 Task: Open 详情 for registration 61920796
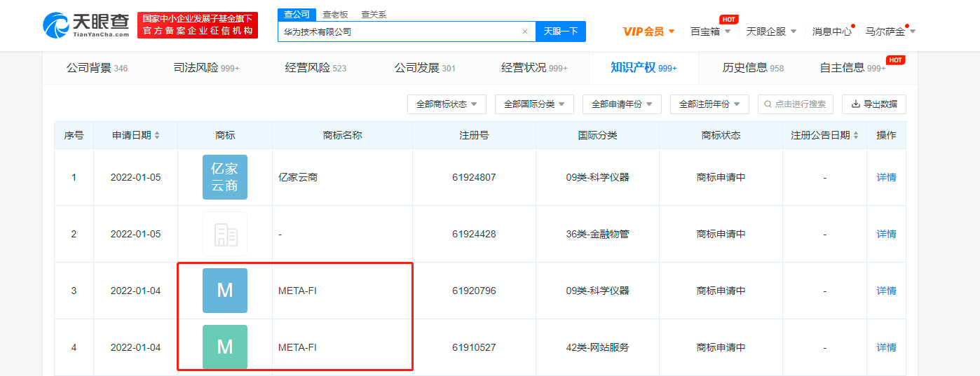point(886,291)
